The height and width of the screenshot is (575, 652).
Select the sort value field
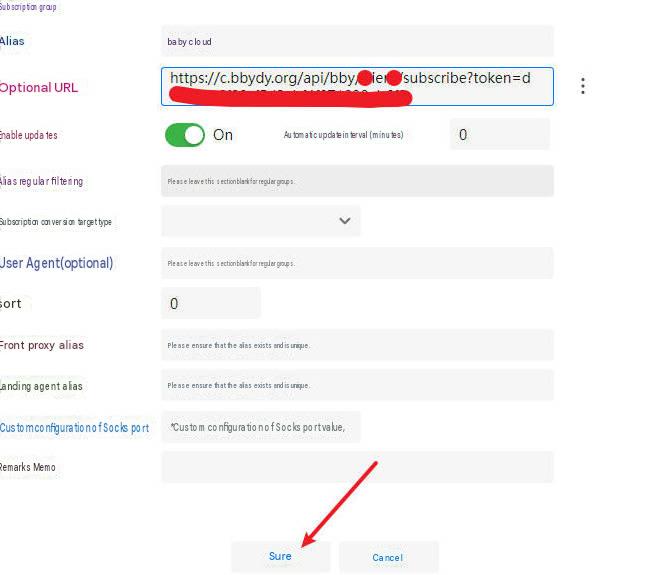point(211,303)
